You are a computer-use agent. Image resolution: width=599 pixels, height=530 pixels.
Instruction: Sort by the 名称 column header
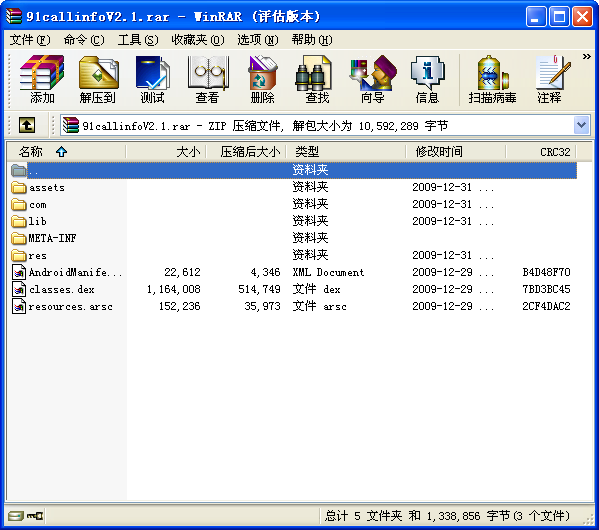pyautogui.click(x=66, y=152)
